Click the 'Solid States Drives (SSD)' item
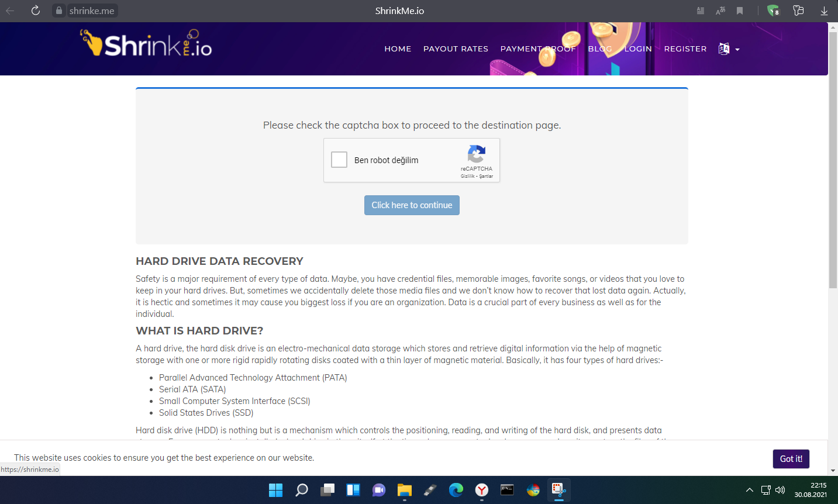The image size is (838, 504). pos(206,413)
